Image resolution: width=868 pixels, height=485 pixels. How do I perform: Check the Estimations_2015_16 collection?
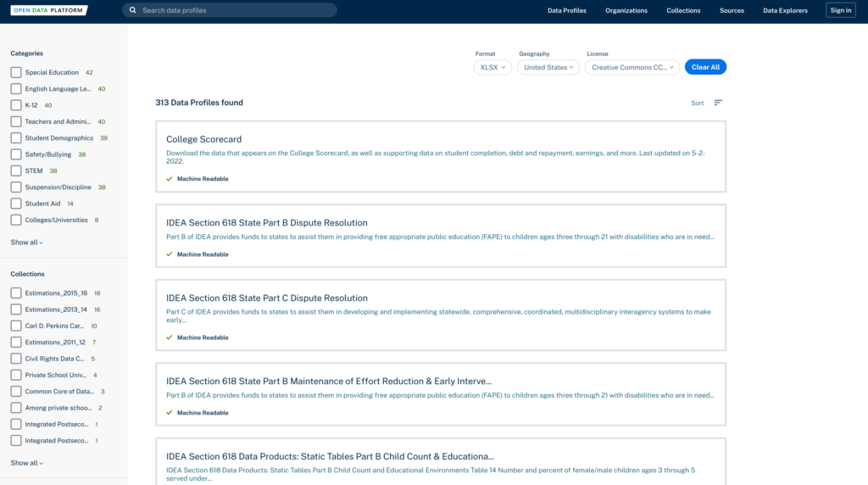(16, 293)
